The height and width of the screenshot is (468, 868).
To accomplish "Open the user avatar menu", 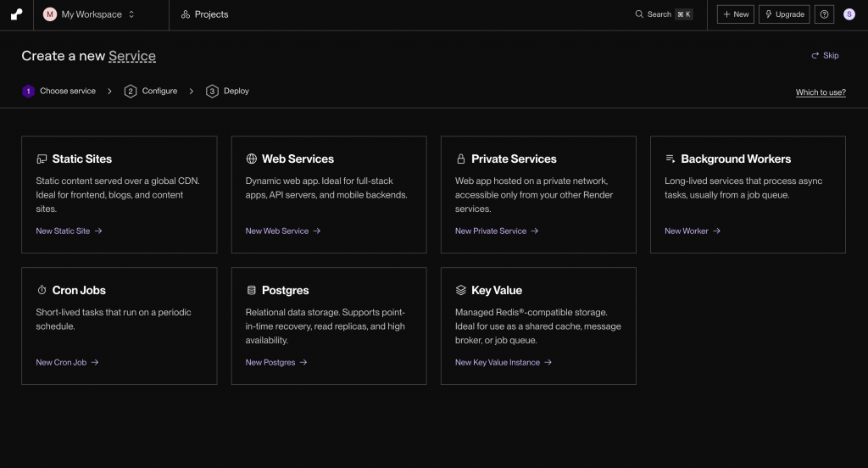I will pos(849,14).
